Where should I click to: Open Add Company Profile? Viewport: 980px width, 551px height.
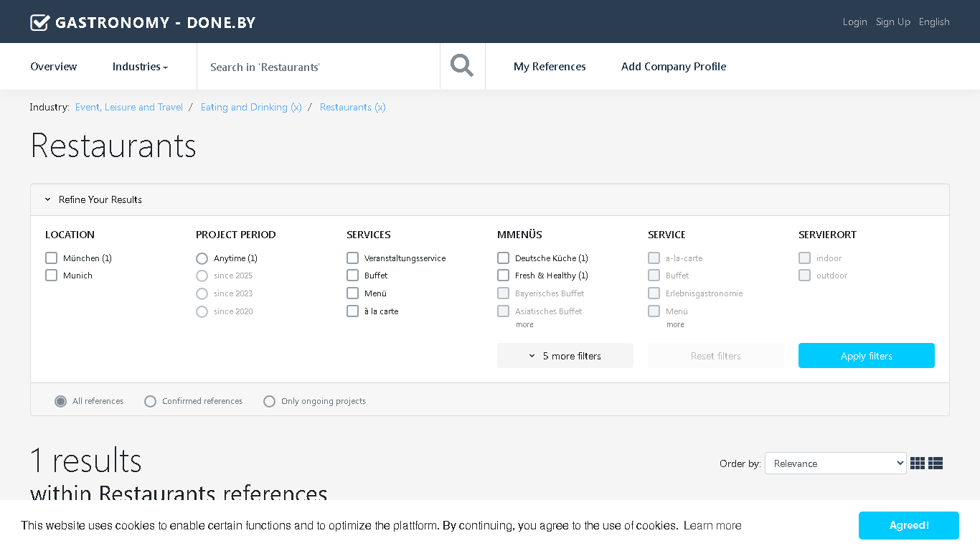(x=674, y=67)
